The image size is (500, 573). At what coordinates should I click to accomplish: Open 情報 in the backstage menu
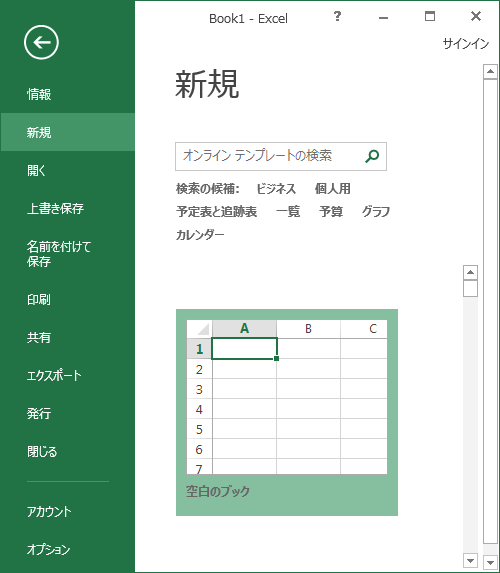point(39,94)
